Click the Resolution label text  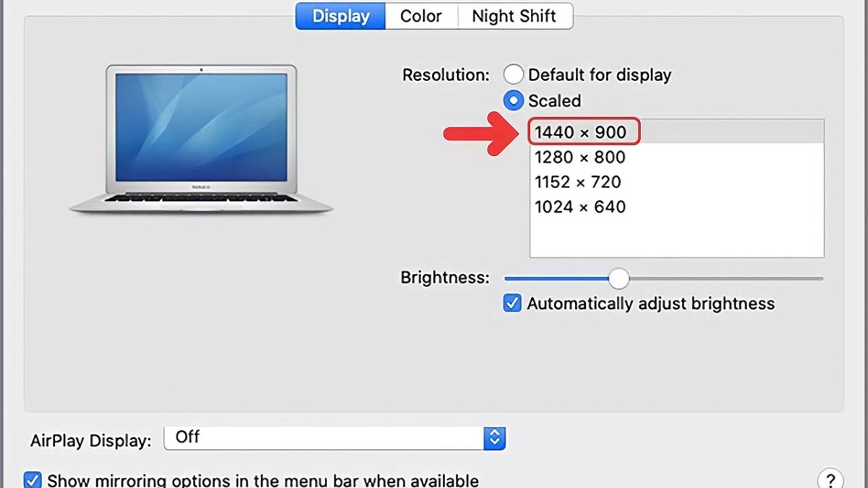444,74
